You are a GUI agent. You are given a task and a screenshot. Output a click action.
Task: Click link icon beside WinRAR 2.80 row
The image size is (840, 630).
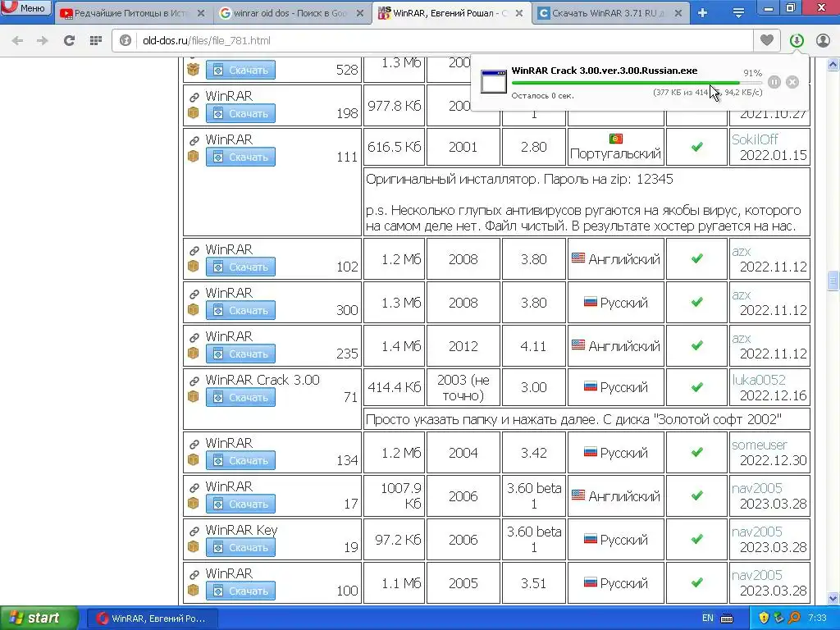tap(194, 140)
